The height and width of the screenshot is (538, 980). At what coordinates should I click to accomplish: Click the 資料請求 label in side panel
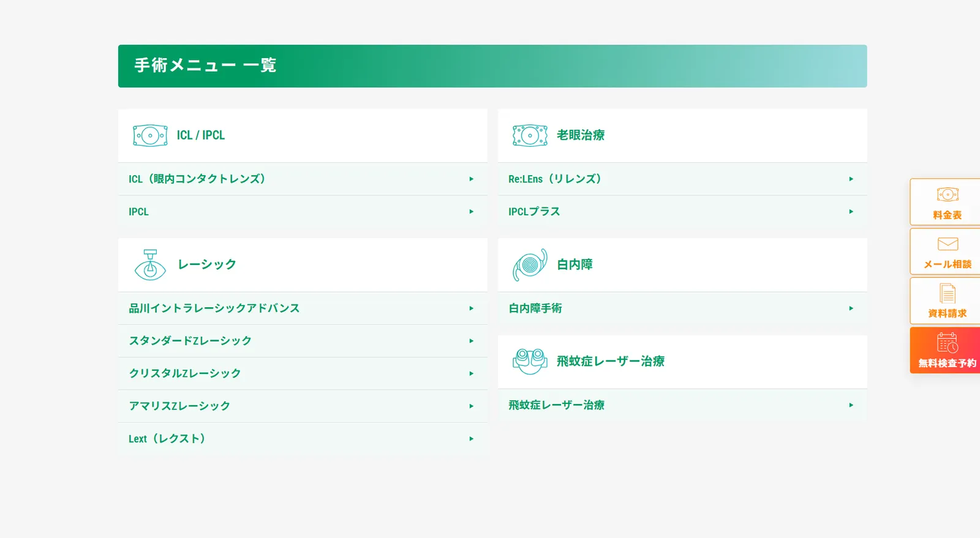(x=948, y=313)
